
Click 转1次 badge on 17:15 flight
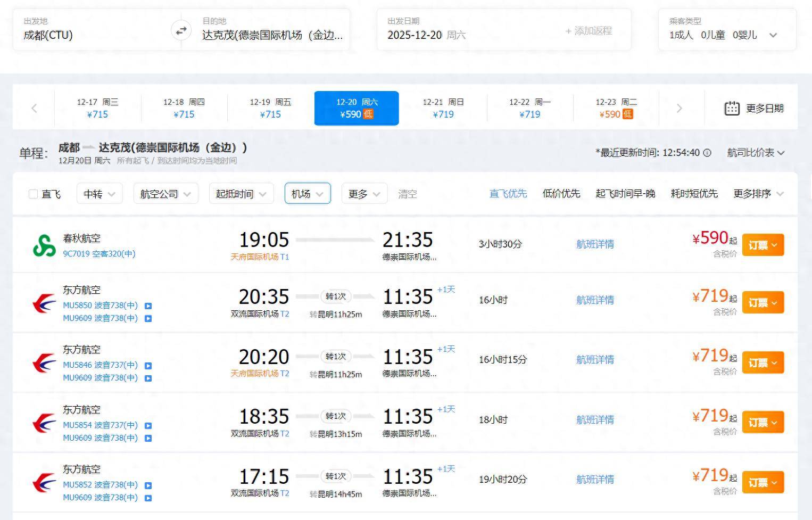[336, 476]
